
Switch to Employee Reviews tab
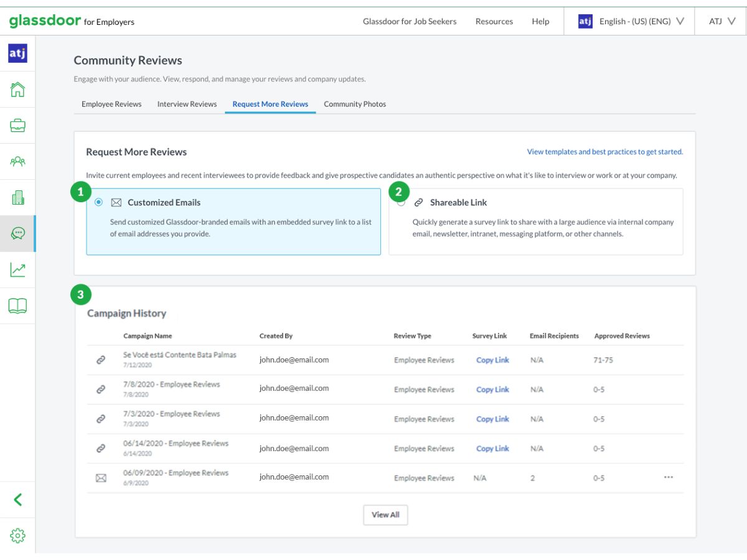[111, 104]
